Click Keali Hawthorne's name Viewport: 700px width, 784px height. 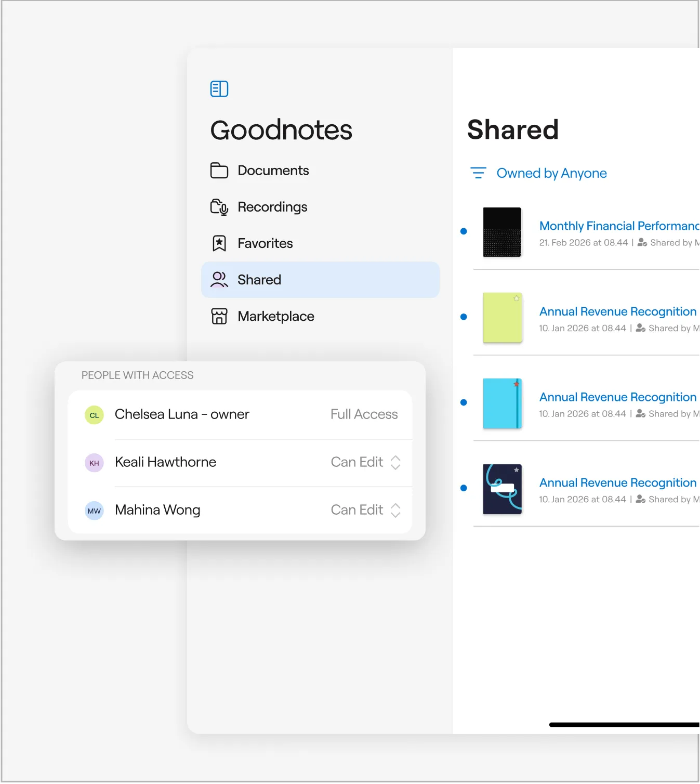click(x=165, y=462)
